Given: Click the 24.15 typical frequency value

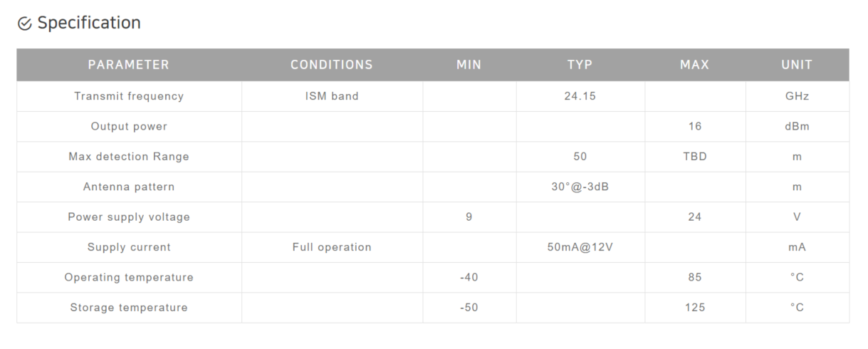Looking at the screenshot, I should tap(580, 96).
